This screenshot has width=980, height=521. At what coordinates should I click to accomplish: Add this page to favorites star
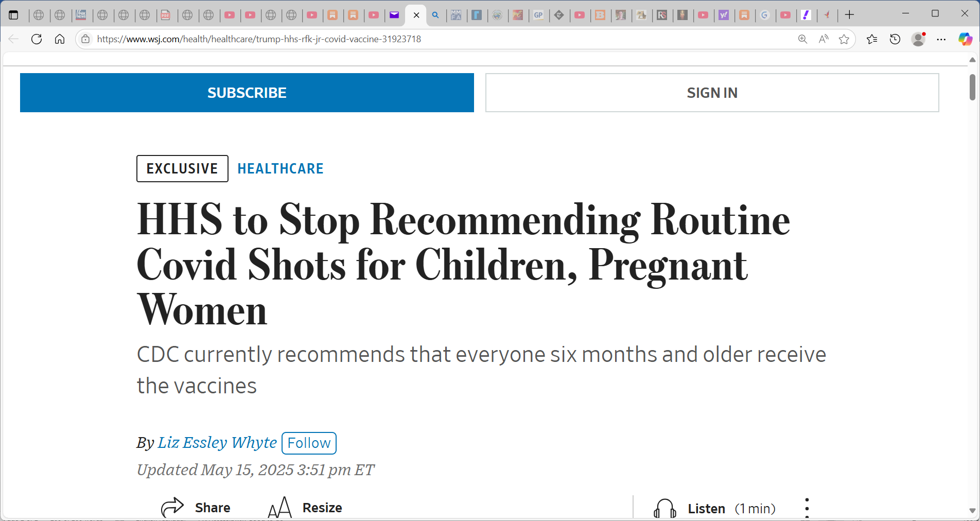844,39
